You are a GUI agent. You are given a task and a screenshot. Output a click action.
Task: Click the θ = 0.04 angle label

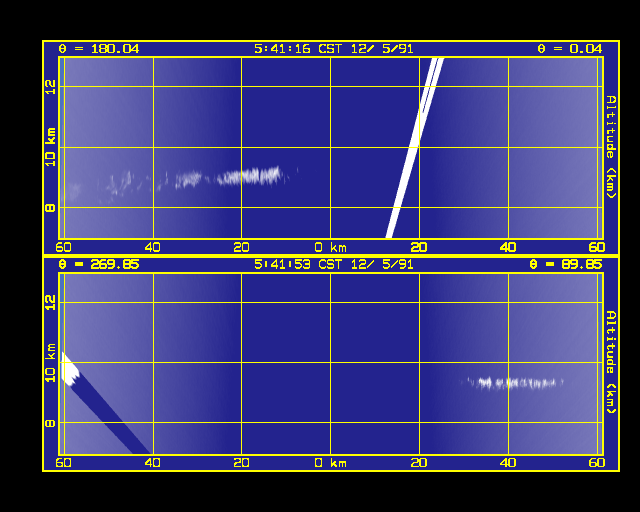click(569, 49)
